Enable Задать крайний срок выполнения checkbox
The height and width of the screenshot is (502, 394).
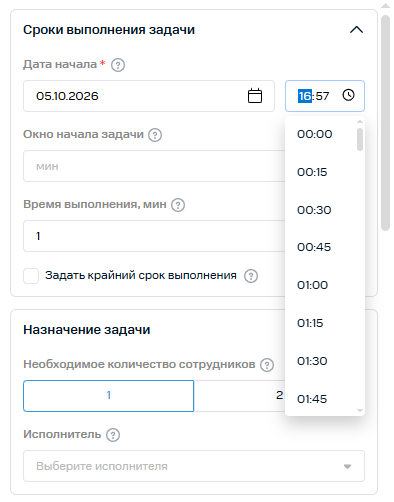click(31, 276)
